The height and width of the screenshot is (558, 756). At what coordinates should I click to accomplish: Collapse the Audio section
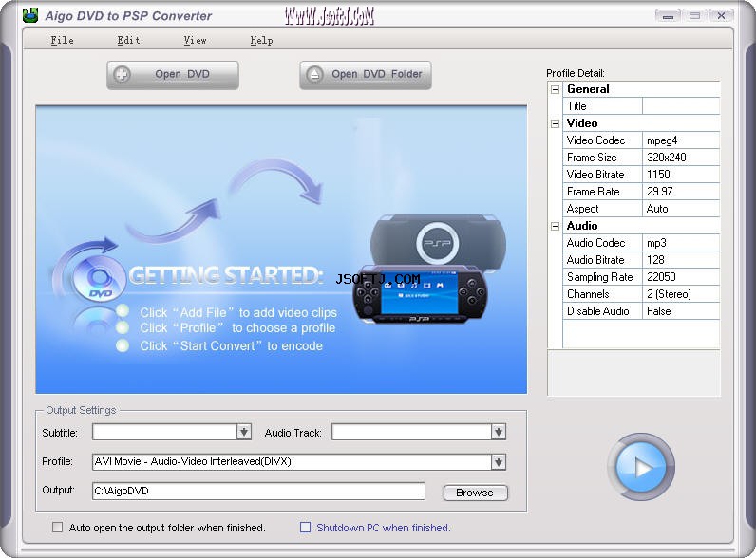(x=555, y=226)
